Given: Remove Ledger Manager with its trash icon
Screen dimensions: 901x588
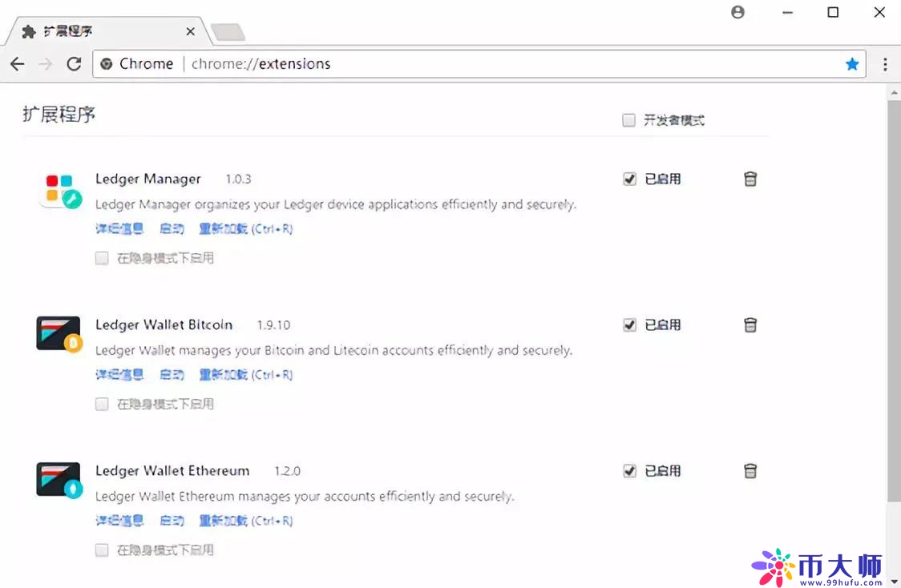Looking at the screenshot, I should 749,179.
